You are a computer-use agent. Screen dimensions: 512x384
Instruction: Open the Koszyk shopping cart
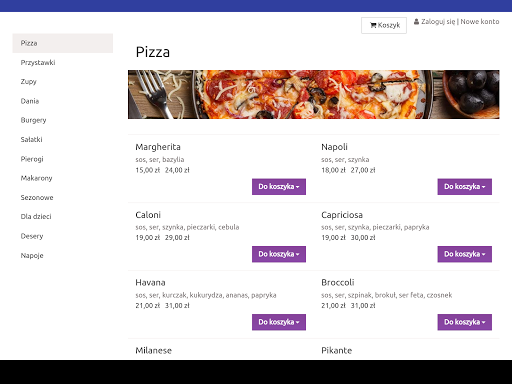pyautogui.click(x=384, y=25)
